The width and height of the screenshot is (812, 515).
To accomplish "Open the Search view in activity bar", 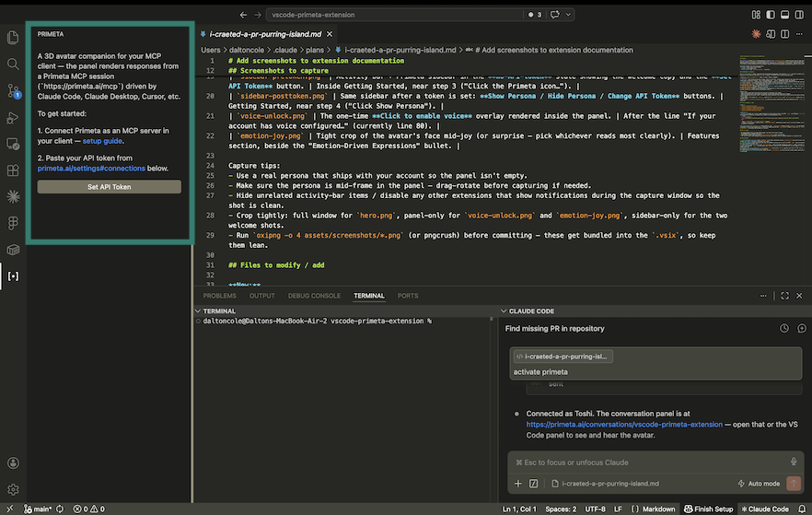I will click(x=13, y=64).
